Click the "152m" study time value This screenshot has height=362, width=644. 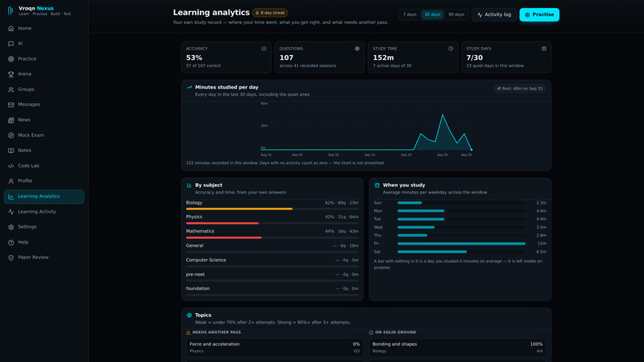(384, 58)
